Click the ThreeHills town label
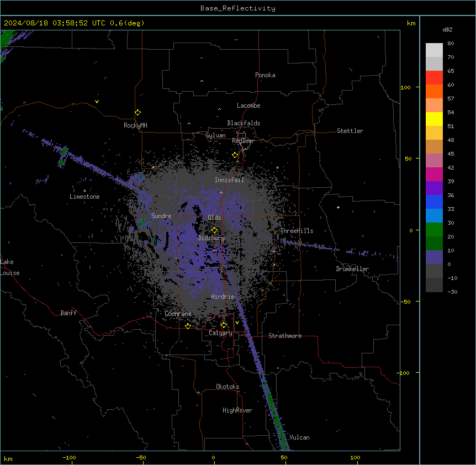 tap(297, 231)
